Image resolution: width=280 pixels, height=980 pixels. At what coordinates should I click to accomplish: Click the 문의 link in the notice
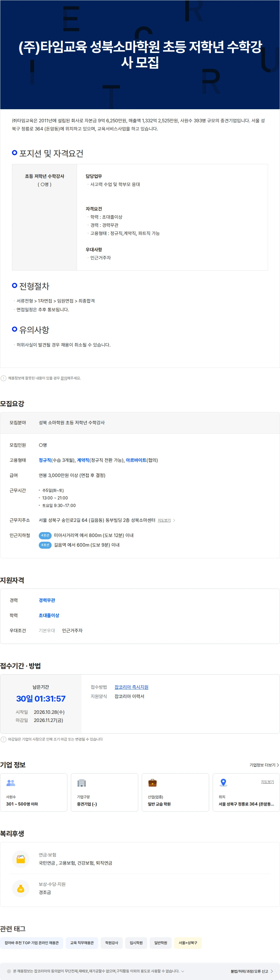[64, 378]
